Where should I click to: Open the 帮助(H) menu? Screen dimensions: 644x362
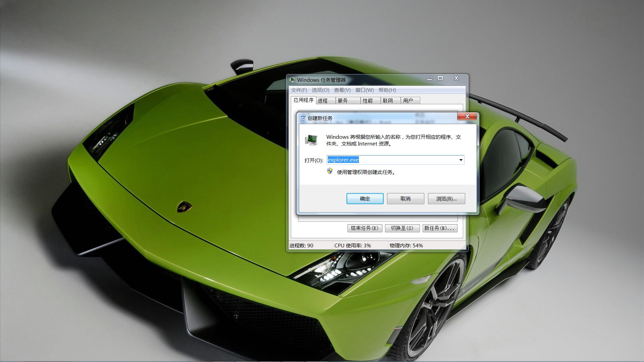pos(387,90)
